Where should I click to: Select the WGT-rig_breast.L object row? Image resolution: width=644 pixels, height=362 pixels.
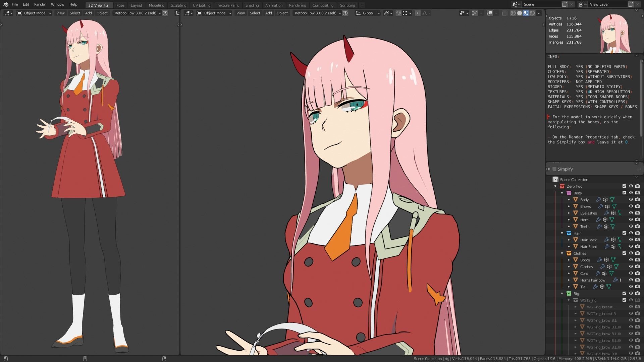pyautogui.click(x=601, y=307)
